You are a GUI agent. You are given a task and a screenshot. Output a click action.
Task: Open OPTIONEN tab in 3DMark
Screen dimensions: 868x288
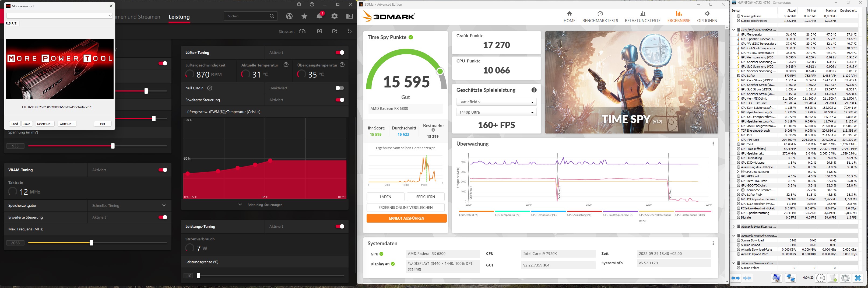click(707, 16)
